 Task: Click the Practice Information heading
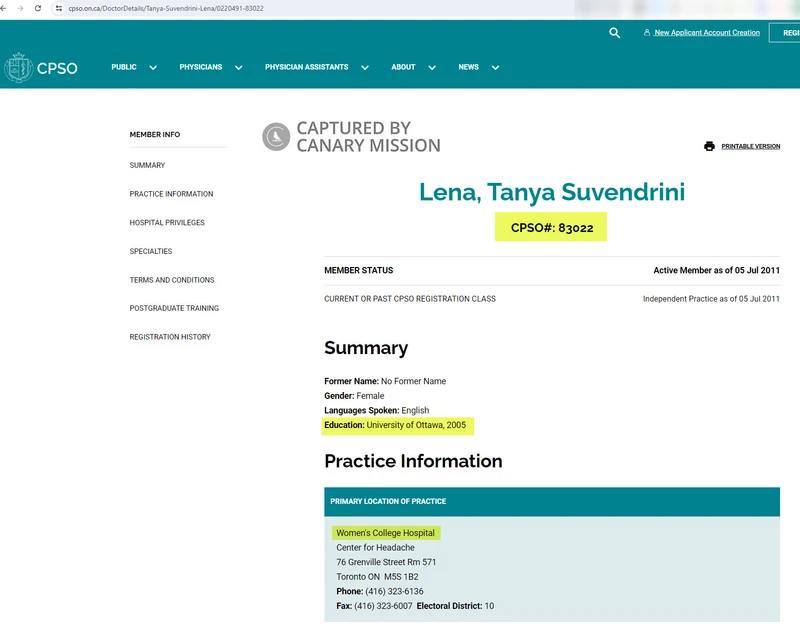click(x=413, y=461)
